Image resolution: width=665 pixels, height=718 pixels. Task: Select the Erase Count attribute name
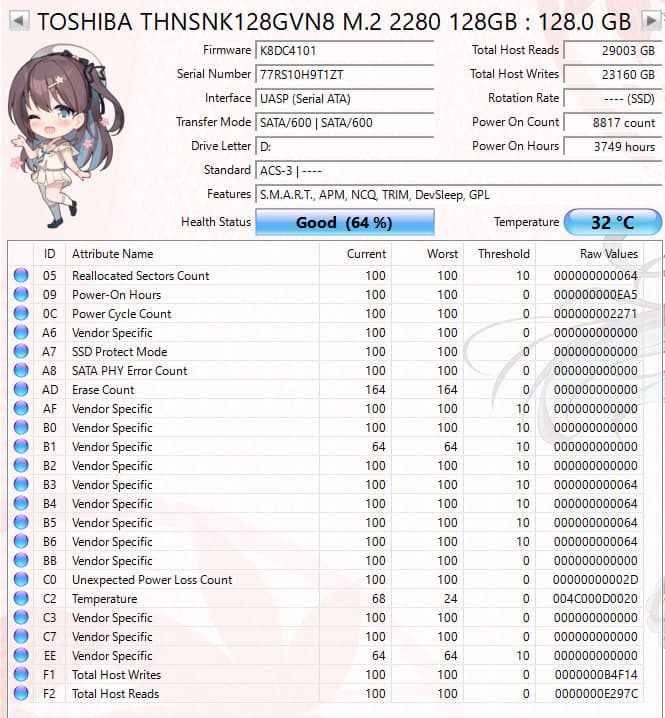point(103,390)
